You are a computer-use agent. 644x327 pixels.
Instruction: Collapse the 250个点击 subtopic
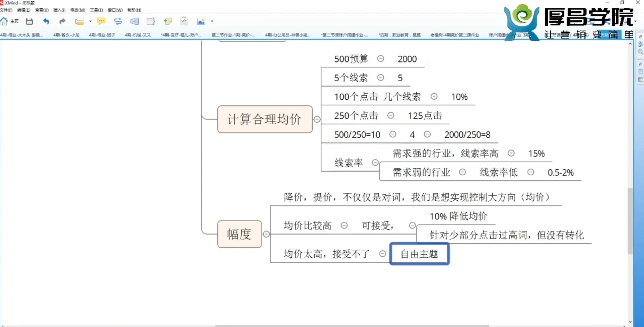coord(391,115)
